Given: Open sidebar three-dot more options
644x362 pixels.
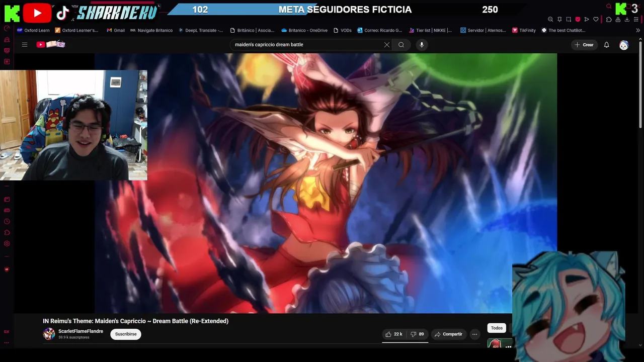Looking at the screenshot, I should pos(7,342).
